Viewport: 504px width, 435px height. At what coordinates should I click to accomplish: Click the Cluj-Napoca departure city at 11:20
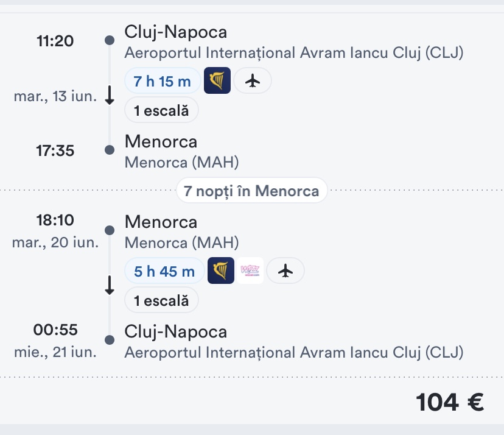(x=175, y=32)
